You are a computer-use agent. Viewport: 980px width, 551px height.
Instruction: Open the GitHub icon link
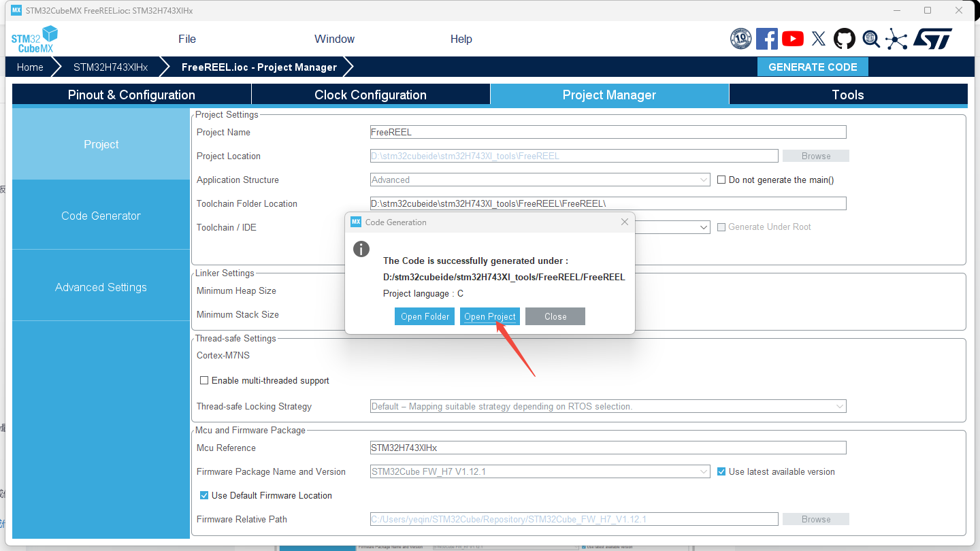tap(845, 39)
